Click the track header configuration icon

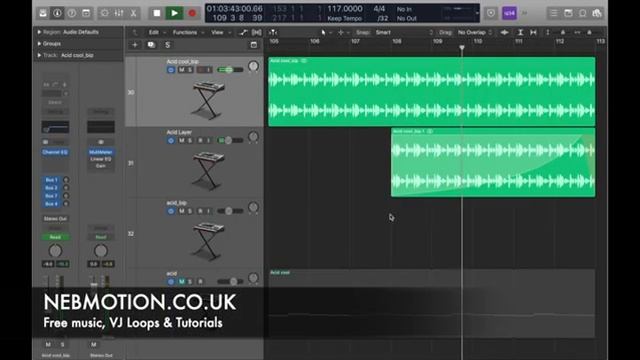pos(253,45)
